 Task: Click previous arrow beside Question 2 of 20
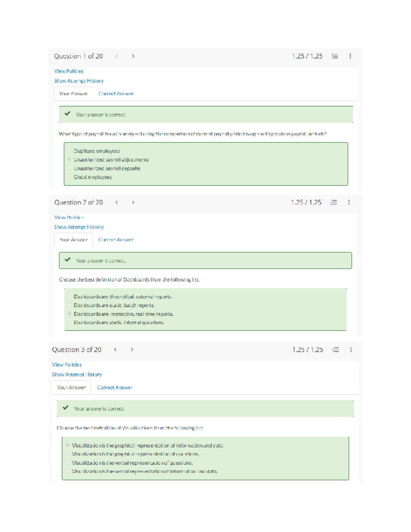117,202
